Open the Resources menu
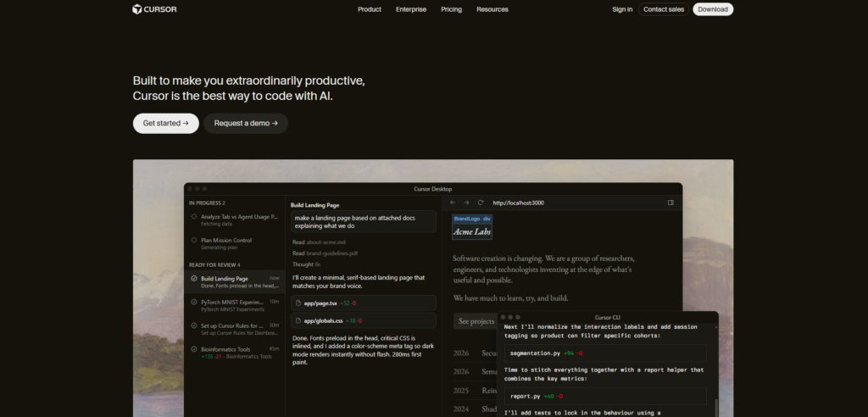 (492, 9)
